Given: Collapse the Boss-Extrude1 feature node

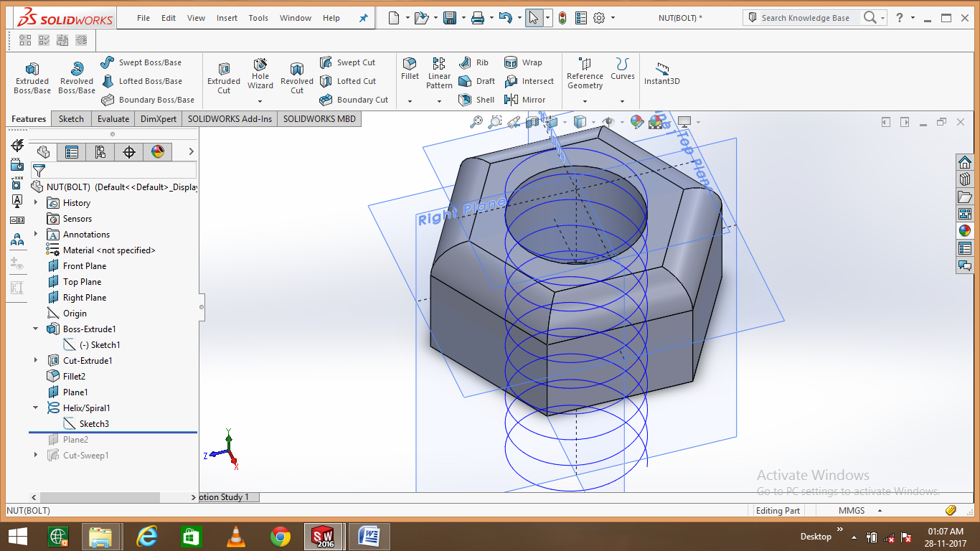Looking at the screenshot, I should pyautogui.click(x=35, y=329).
